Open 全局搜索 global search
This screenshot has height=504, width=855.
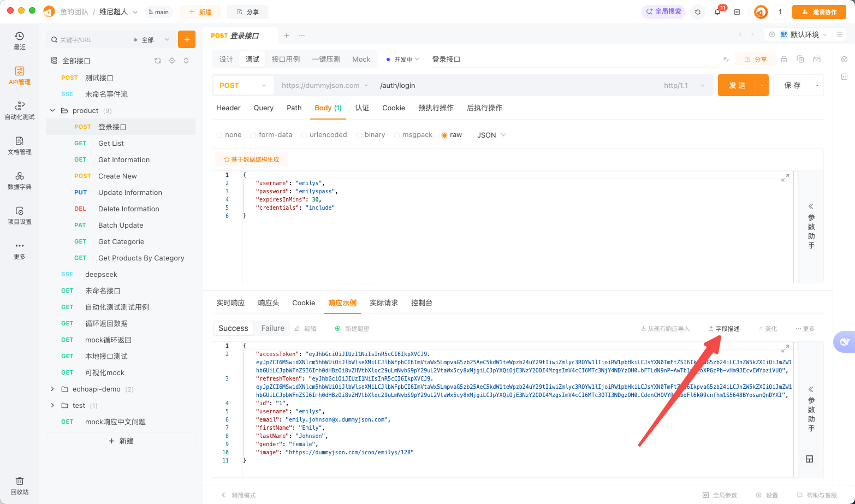(664, 11)
